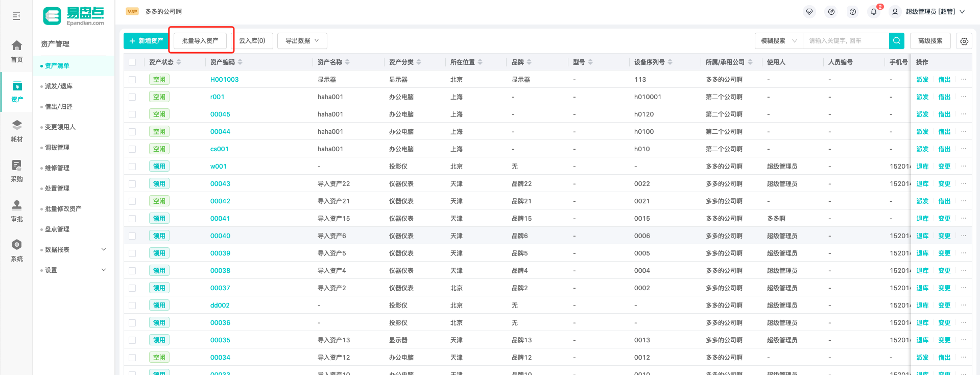Check the box for asset 00040

click(x=132, y=236)
